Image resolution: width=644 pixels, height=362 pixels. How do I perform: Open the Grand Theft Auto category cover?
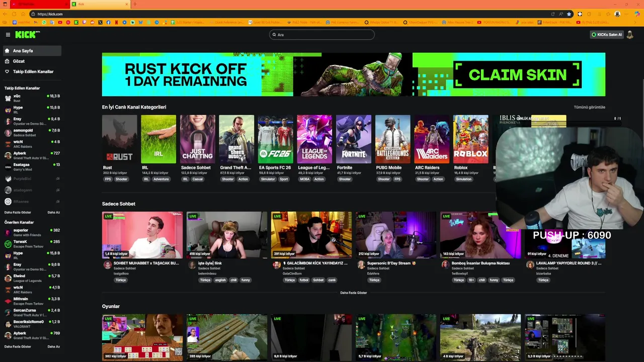point(236,139)
